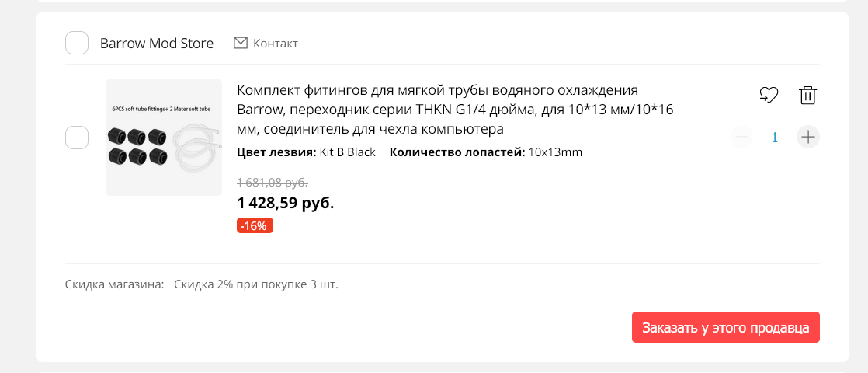Click the Kit B Black color option
Viewport: 868px width, 373px height.
(x=347, y=152)
